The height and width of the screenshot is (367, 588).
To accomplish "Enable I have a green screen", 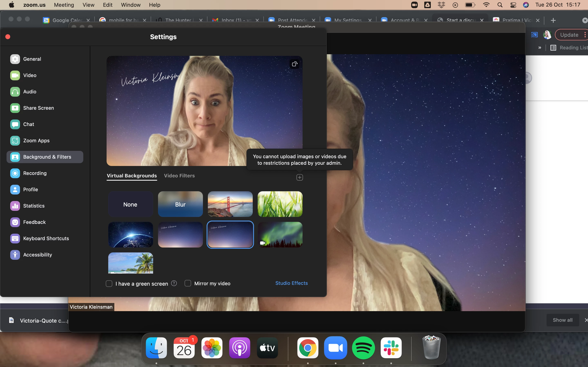I will [x=109, y=283].
